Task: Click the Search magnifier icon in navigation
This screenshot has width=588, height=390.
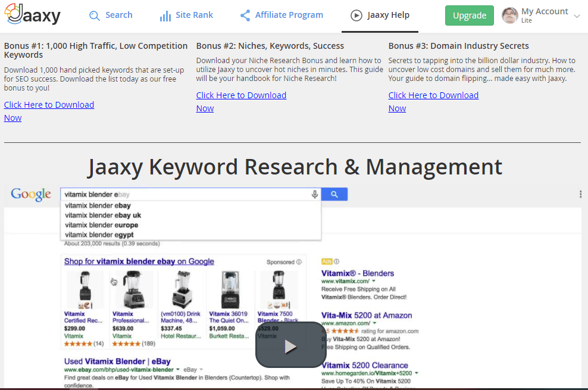Action: pos(95,15)
